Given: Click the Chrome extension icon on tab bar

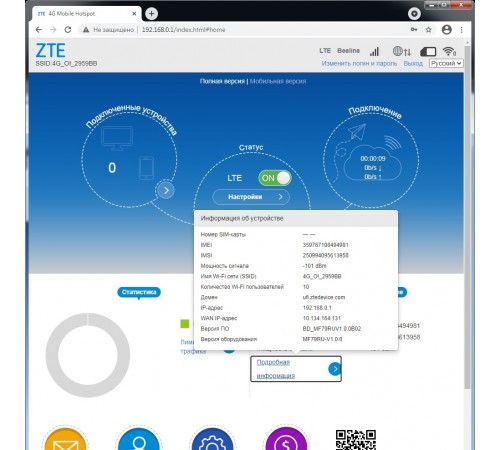Looking at the screenshot, I should tap(414, 14).
